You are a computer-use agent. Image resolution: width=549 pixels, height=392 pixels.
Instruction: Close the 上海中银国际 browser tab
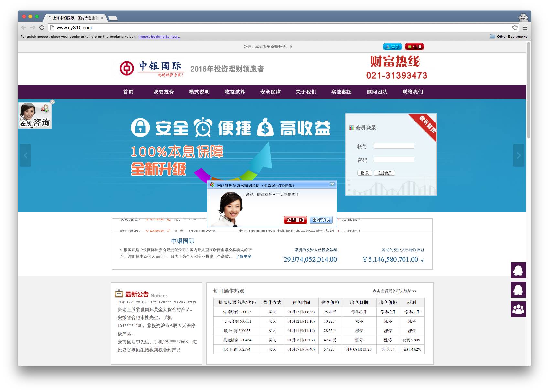(102, 18)
